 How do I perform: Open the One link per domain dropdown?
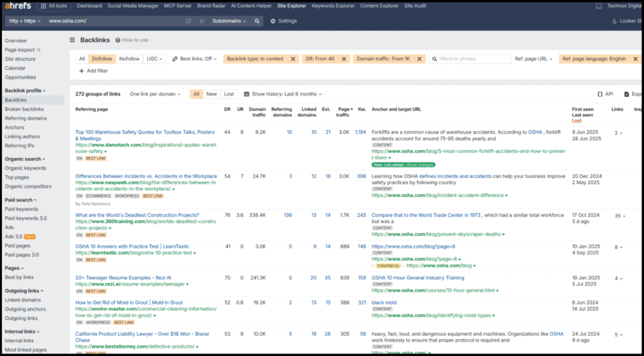[x=155, y=94]
